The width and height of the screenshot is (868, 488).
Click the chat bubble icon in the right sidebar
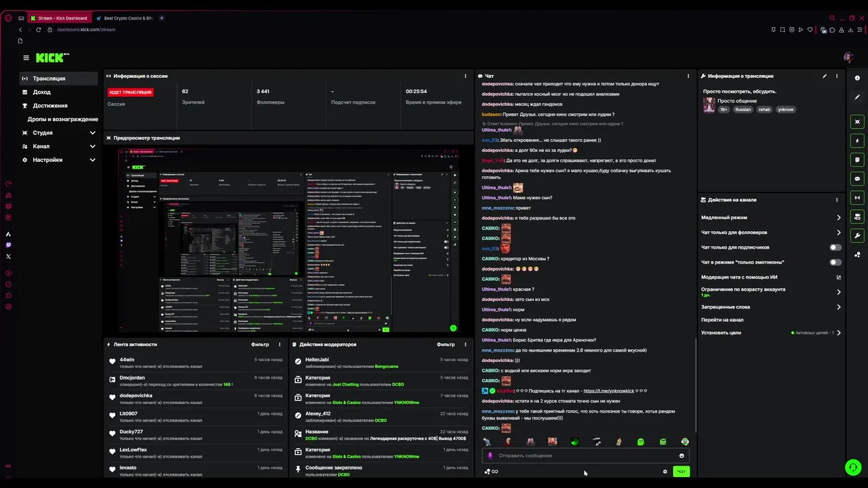[857, 179]
